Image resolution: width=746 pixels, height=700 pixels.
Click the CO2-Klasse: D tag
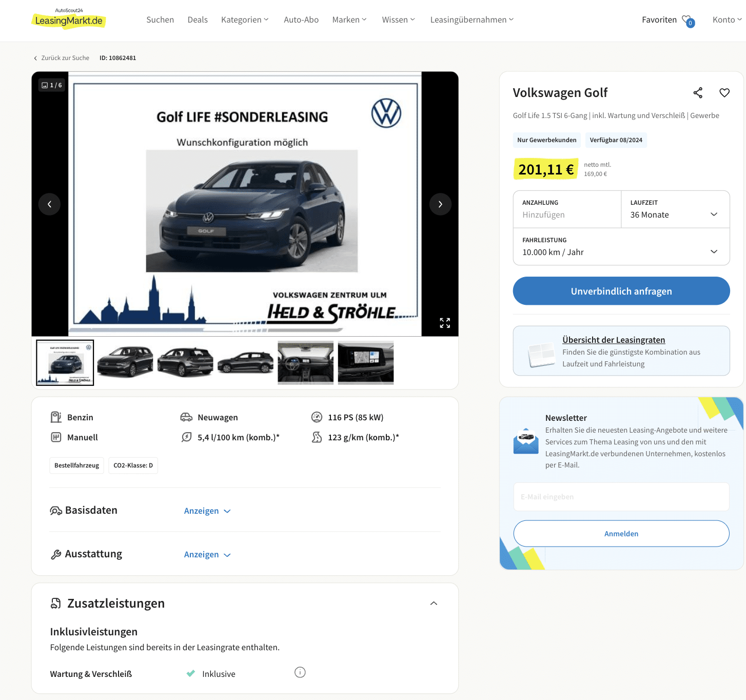133,465
